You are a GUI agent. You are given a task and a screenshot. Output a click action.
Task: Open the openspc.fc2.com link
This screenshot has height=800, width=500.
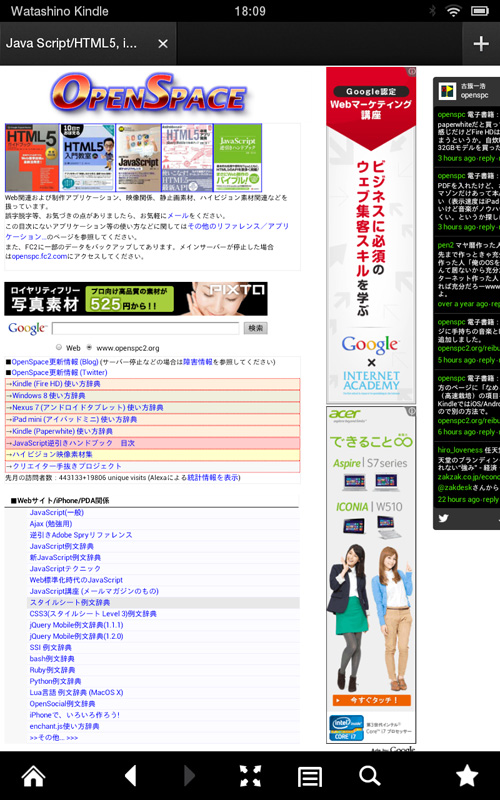(39, 256)
